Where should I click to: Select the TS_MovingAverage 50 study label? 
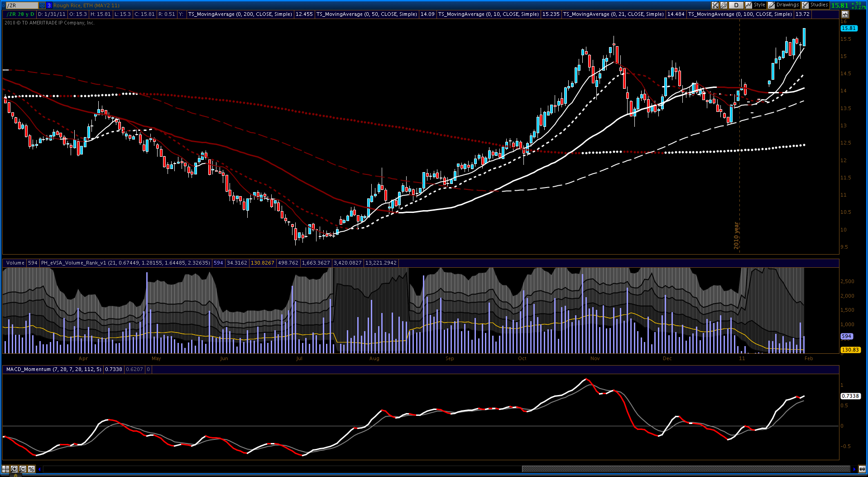coord(367,14)
